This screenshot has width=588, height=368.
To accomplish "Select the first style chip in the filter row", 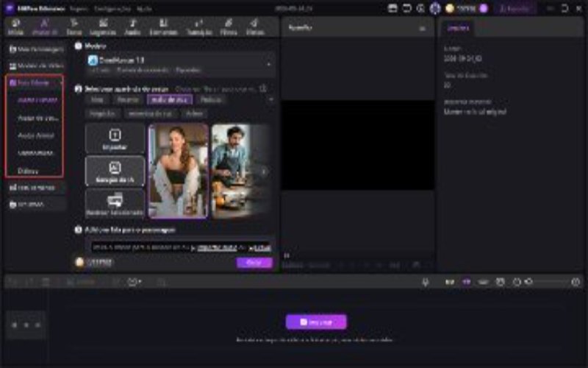I will point(97,99).
